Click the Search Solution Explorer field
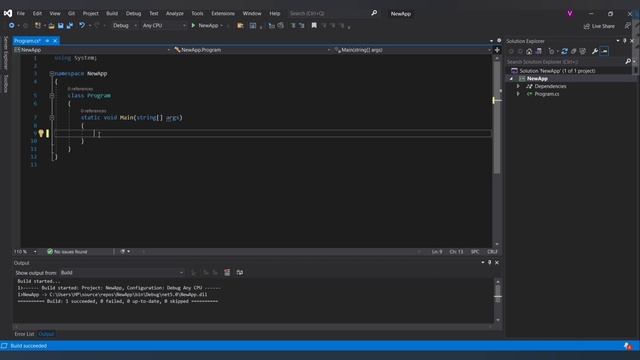This screenshot has width=640, height=360. coord(565,62)
